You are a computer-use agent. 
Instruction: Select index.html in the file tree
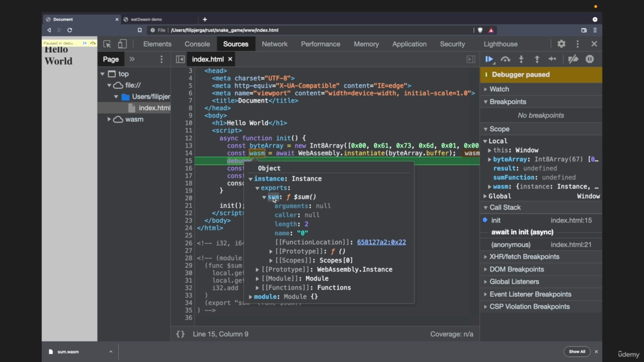(154, 108)
